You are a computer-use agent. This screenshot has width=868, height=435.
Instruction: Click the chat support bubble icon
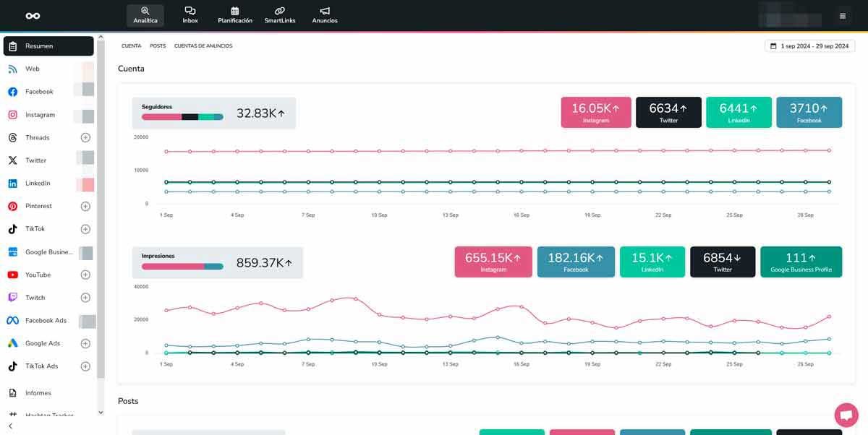[846, 415]
